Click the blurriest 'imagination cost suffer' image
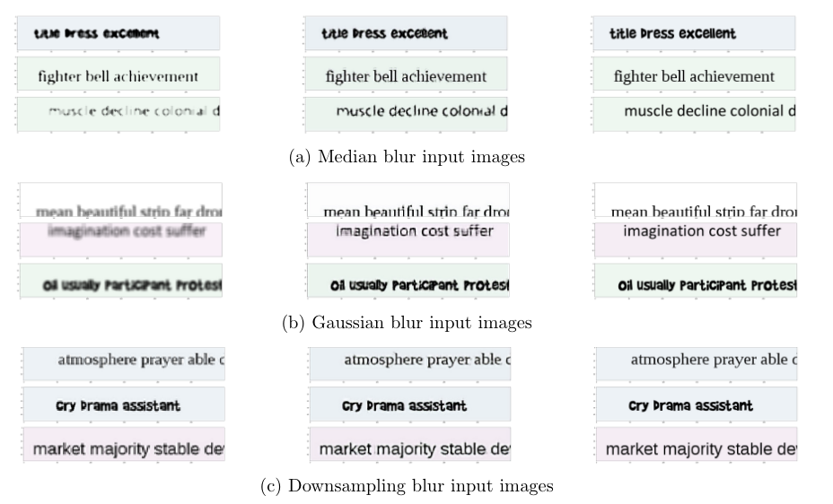 click(121, 239)
